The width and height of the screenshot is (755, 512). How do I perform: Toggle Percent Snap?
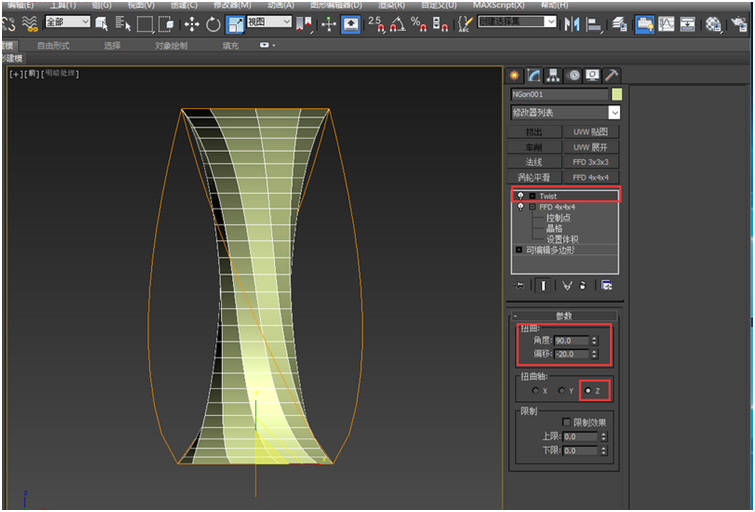pos(418,24)
